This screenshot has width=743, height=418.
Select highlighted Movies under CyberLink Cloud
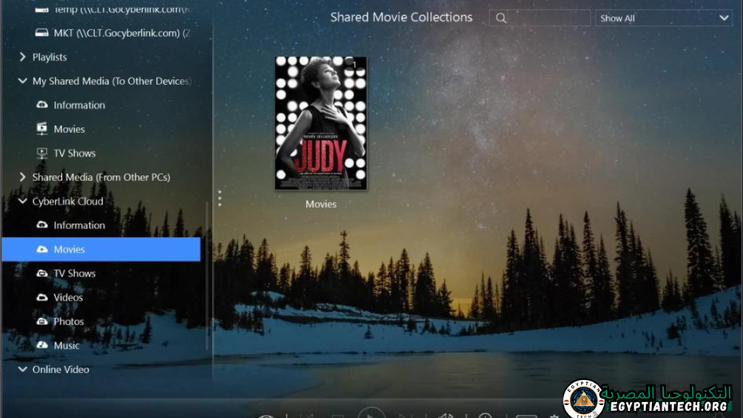[68, 249]
